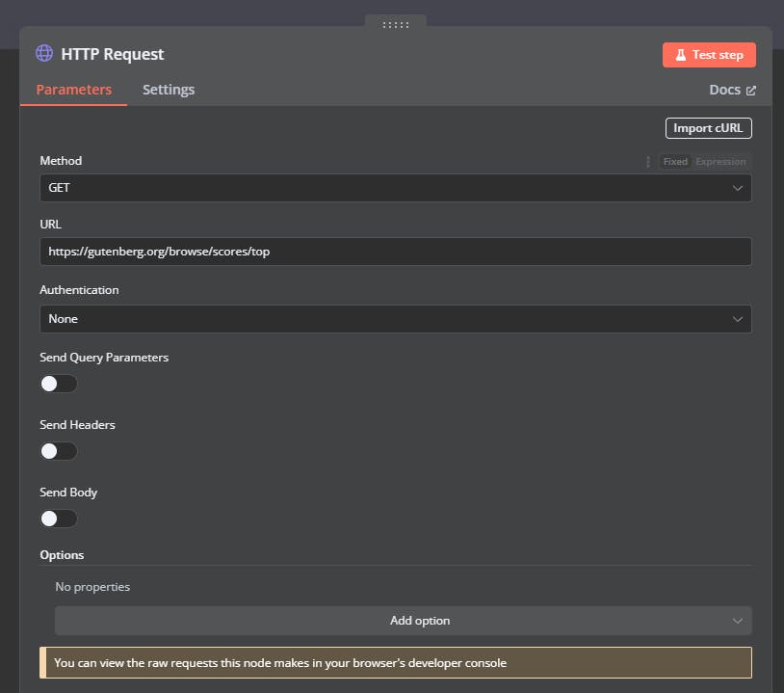Select Fixed mode for Method

675,162
